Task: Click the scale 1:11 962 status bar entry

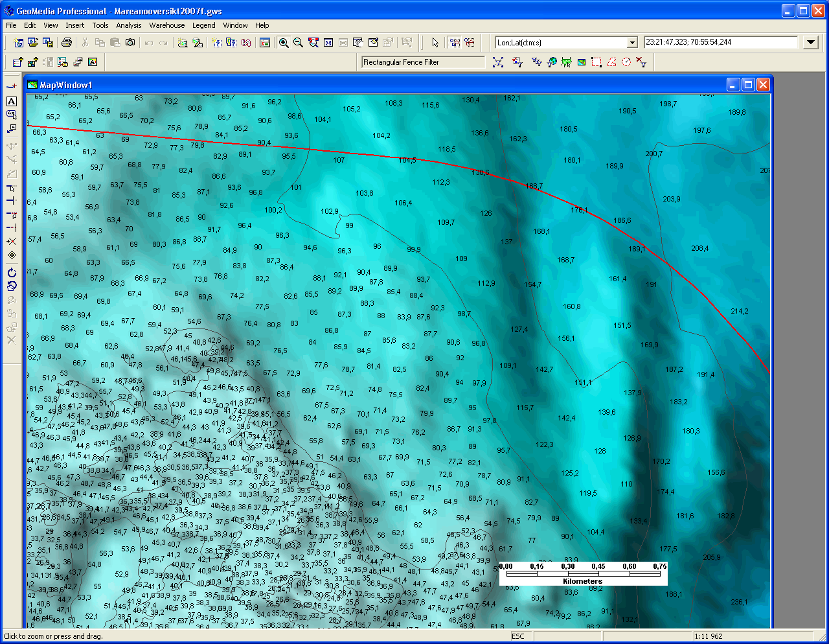Action: (x=708, y=636)
